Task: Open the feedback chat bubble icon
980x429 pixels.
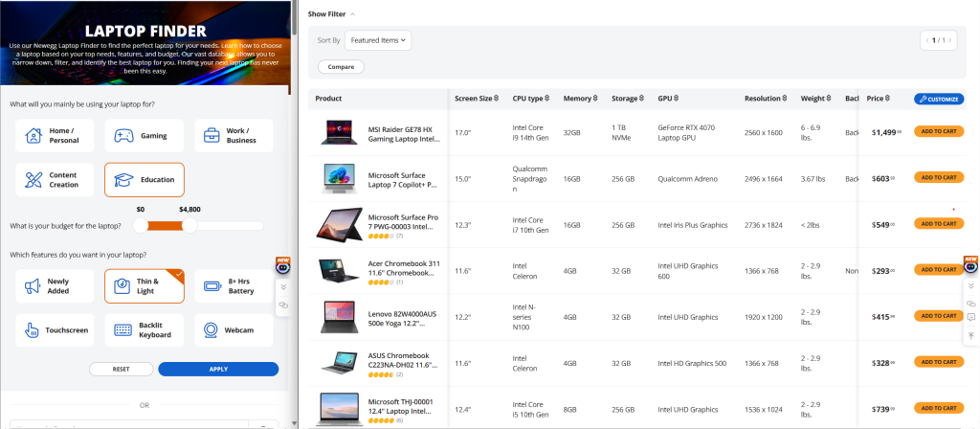Action: pyautogui.click(x=971, y=318)
